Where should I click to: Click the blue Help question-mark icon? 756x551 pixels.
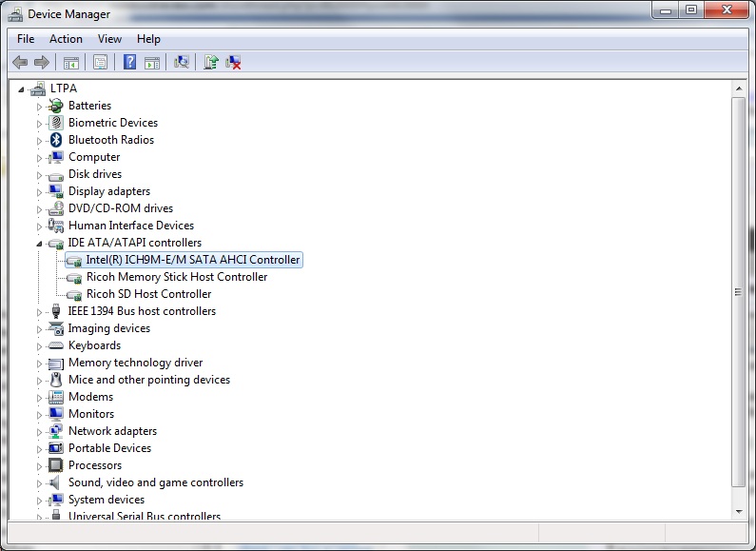(129, 62)
